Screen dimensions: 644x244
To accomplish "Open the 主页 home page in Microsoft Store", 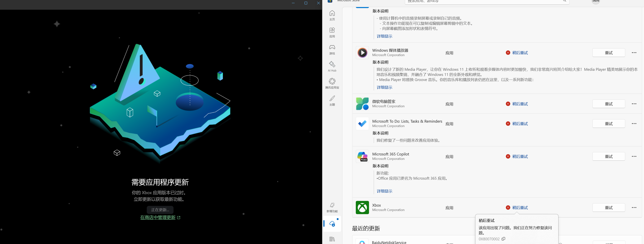I will click(332, 15).
